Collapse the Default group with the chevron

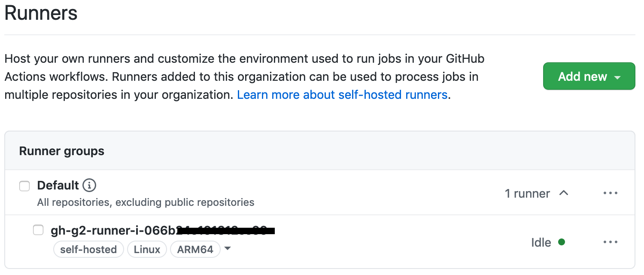tap(564, 193)
